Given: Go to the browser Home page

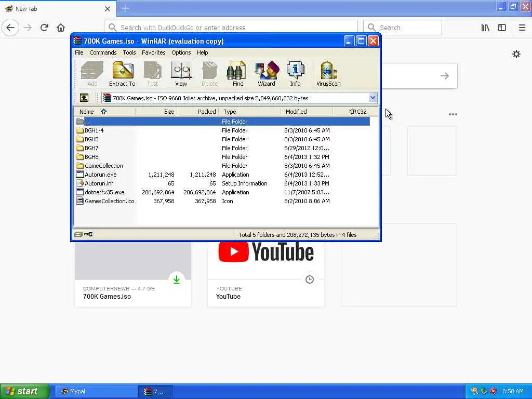Looking at the screenshot, I should tap(61, 28).
